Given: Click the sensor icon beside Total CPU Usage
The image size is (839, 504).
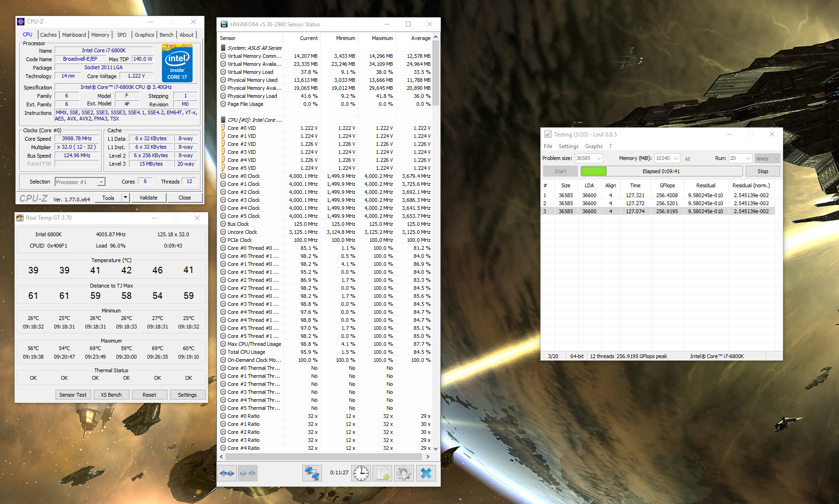Looking at the screenshot, I should 223,352.
